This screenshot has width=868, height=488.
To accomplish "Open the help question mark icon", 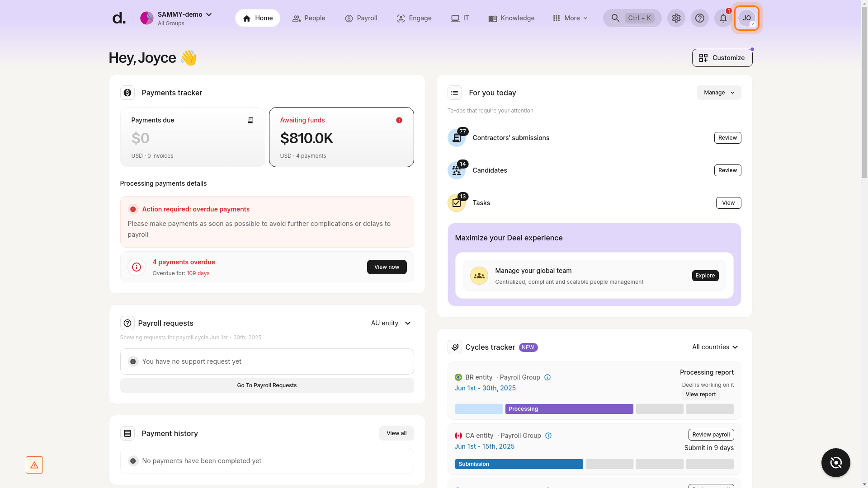I will pyautogui.click(x=699, y=18).
